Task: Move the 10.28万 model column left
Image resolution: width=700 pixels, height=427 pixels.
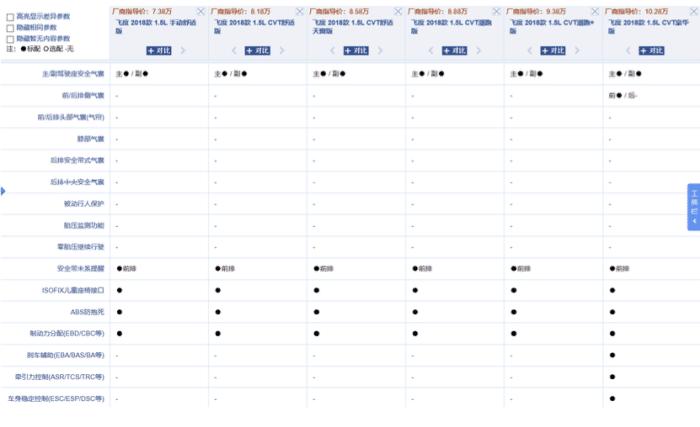Action: pyautogui.click(x=629, y=50)
